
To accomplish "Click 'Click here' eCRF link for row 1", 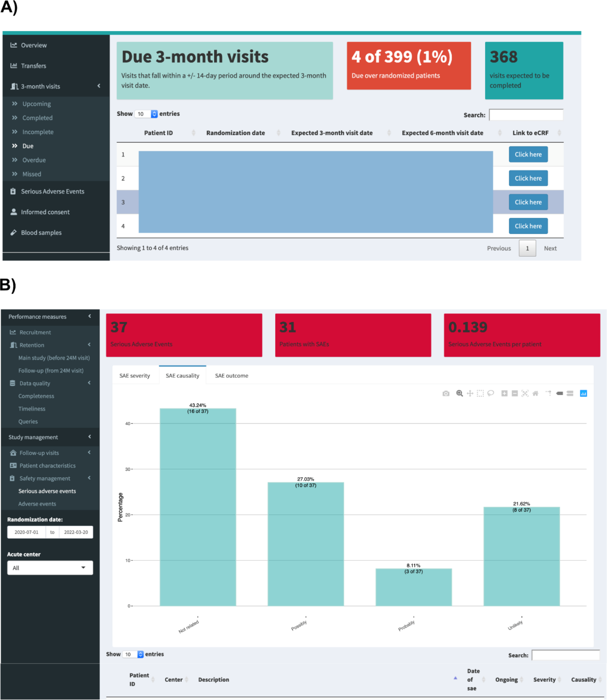I will [528, 154].
